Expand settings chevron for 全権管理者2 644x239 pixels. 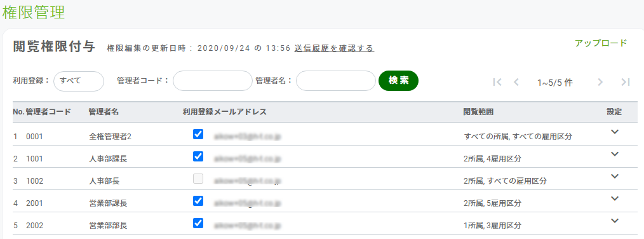tap(614, 132)
